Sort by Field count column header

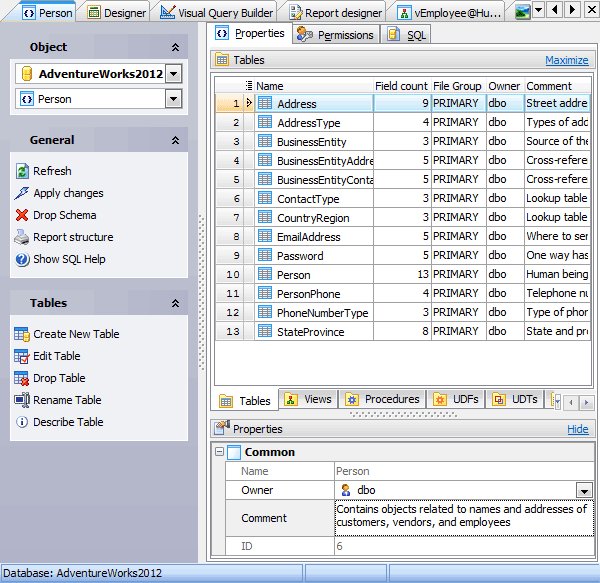401,86
